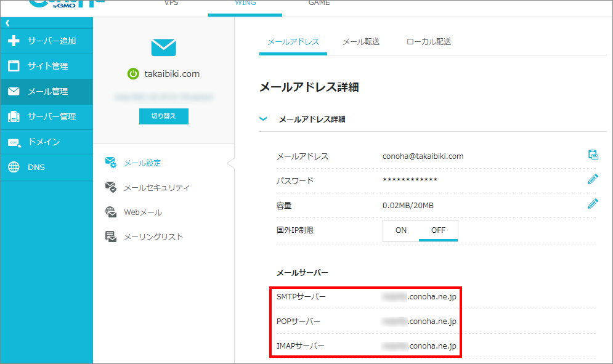Click the IMAPサーバー label
Viewport: 613px width, 364px height.
pos(300,346)
